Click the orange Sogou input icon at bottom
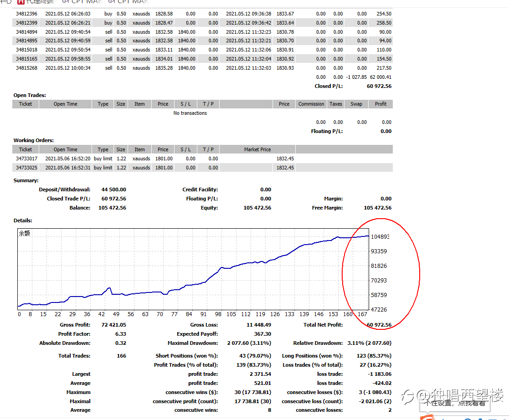Screen dimensions: 509x420 [427, 417]
